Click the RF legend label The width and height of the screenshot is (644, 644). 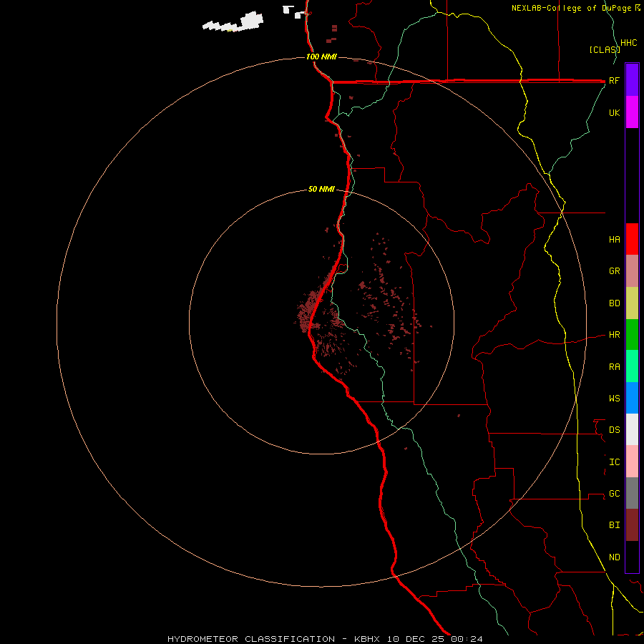point(614,80)
